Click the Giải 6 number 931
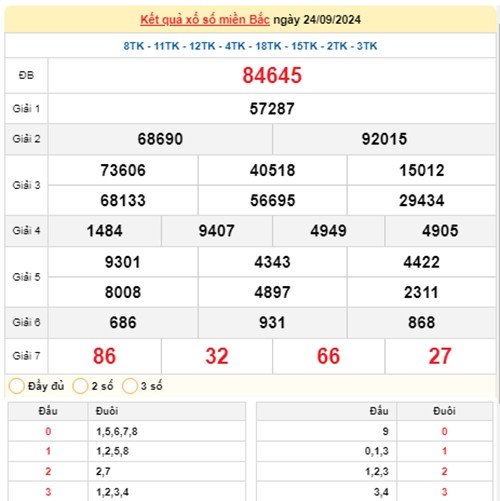The image size is (500, 501). [x=272, y=323]
